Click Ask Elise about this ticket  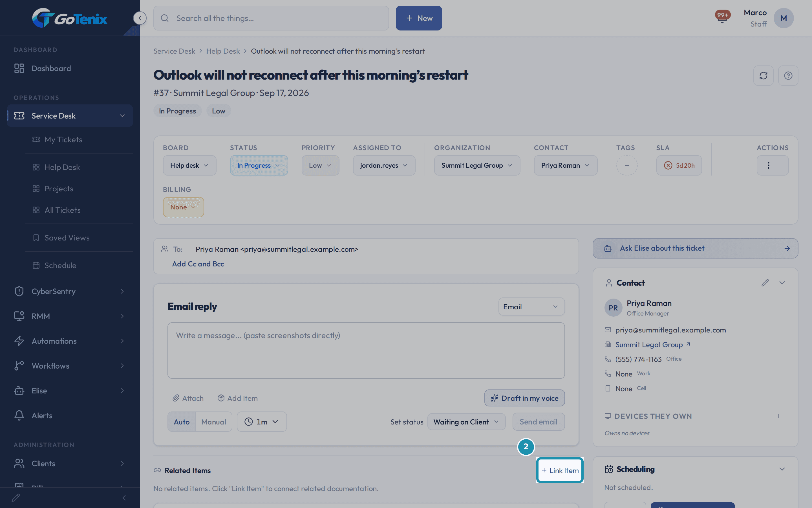tap(695, 248)
